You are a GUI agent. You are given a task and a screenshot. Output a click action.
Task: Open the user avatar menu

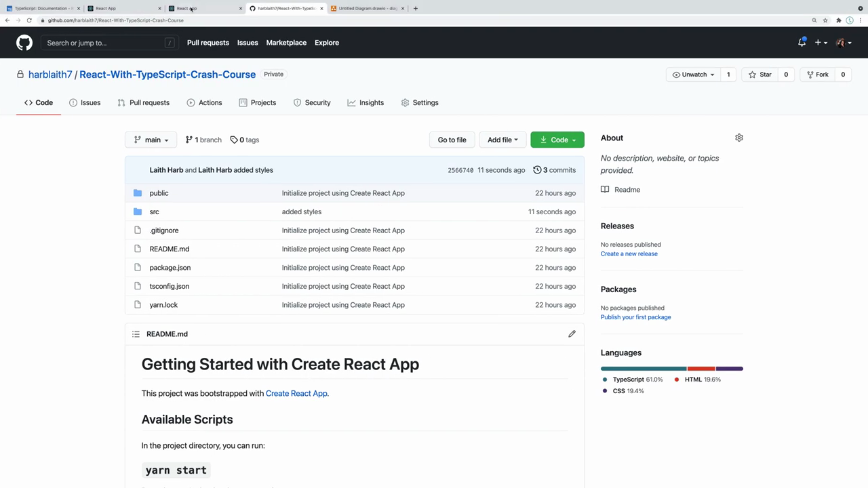coord(844,43)
